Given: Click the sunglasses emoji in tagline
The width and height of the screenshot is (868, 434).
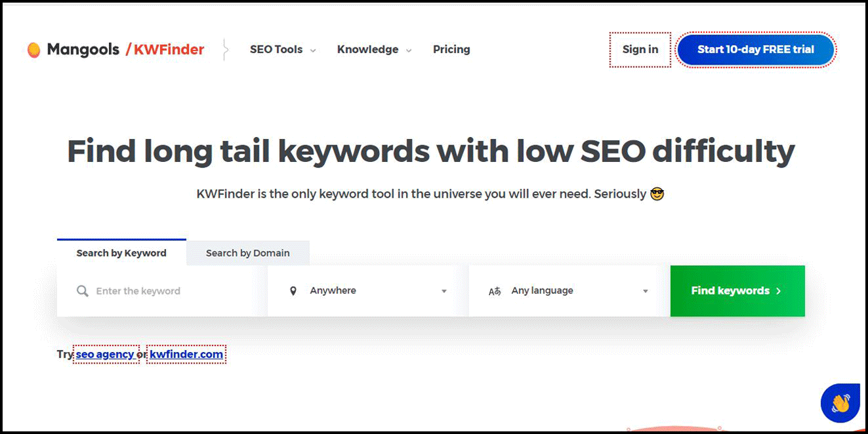Looking at the screenshot, I should (x=657, y=194).
